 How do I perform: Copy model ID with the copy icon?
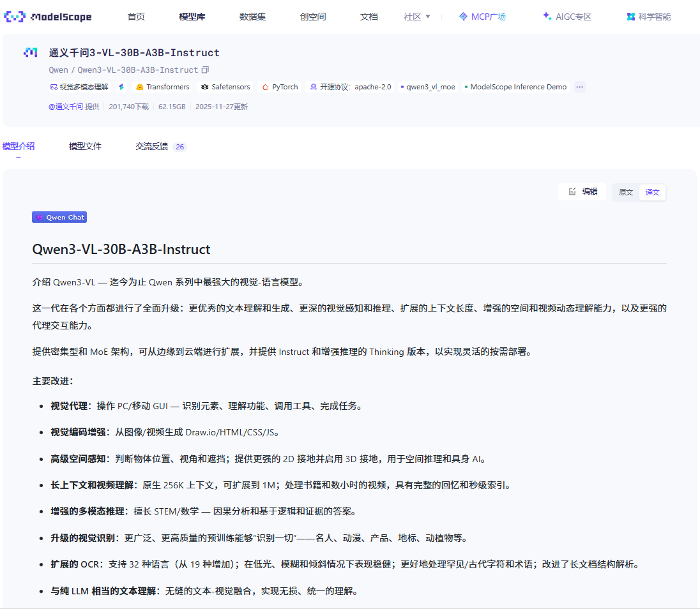[x=205, y=70]
